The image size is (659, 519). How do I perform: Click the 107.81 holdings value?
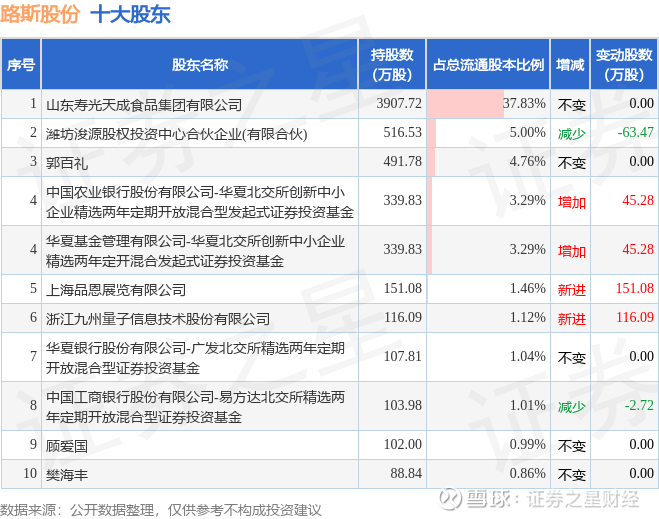[x=403, y=356]
